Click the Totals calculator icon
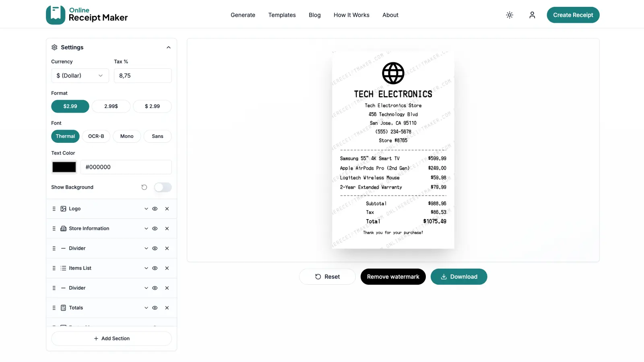This screenshot has height=362, width=644. pyautogui.click(x=63, y=308)
